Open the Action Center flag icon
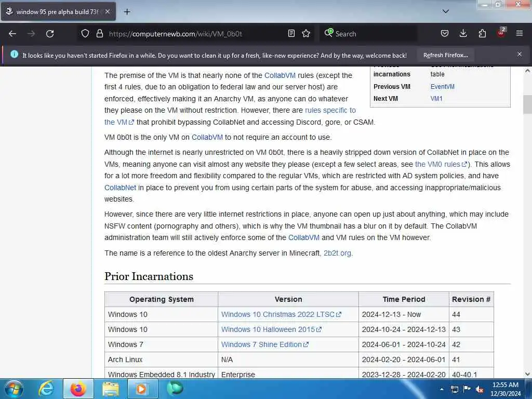Screen dimensions: 532x399 point(467,389)
